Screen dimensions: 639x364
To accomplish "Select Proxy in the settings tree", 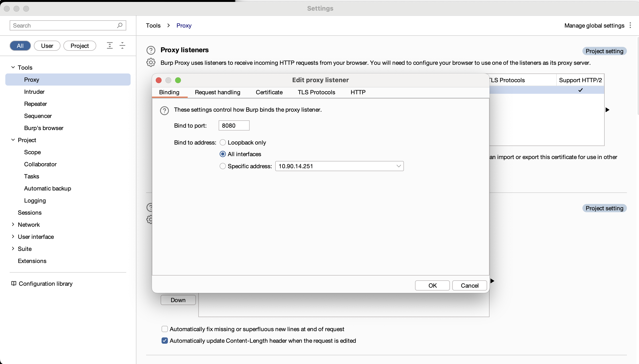I will (x=68, y=80).
